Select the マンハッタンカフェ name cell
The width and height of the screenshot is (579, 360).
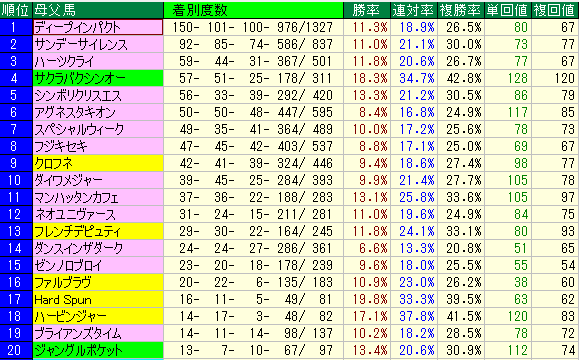98,197
